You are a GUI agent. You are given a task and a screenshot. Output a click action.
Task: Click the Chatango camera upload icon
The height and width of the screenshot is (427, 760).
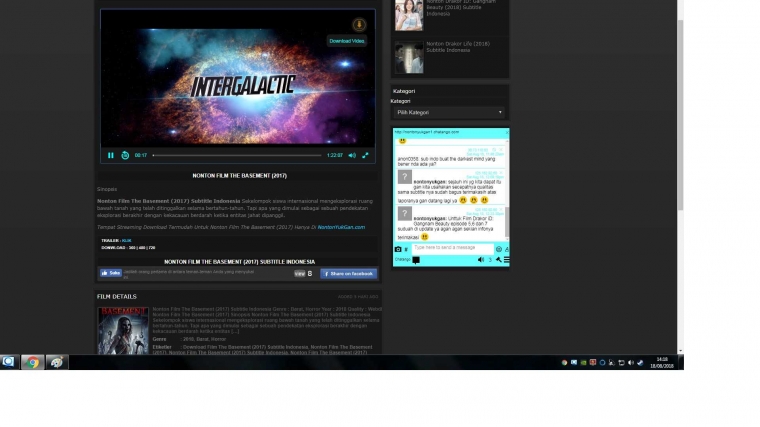pyautogui.click(x=398, y=249)
